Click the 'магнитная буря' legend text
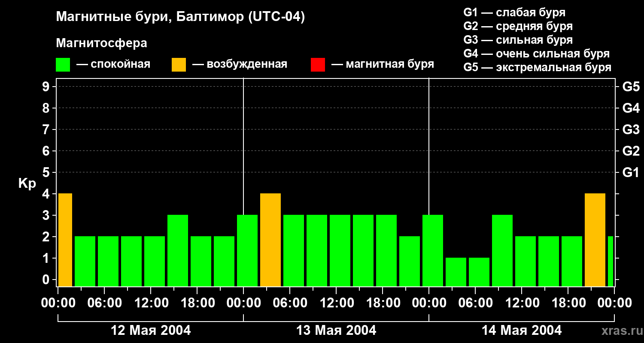The image size is (644, 343). (x=390, y=65)
